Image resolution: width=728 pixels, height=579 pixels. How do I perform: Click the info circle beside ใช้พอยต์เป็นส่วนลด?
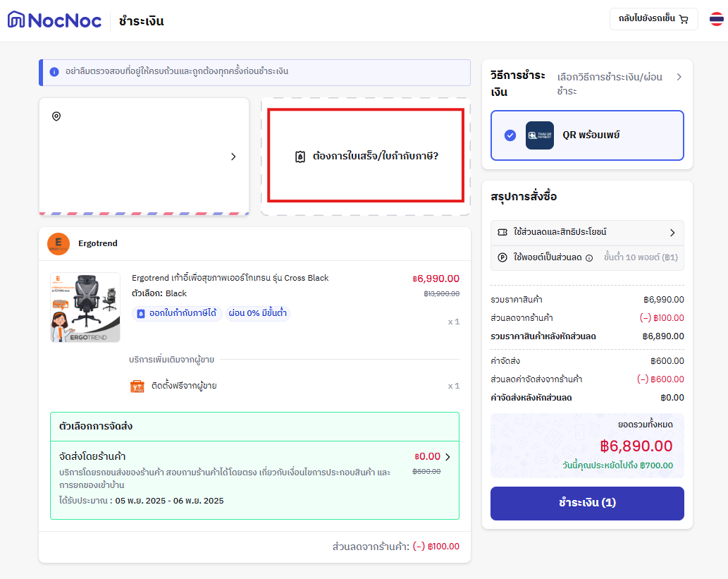(589, 258)
